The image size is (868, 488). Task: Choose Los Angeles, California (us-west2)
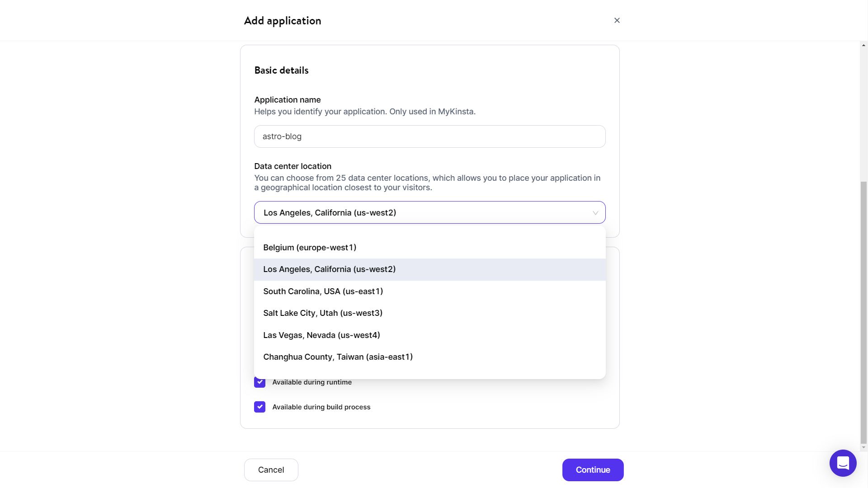point(329,269)
